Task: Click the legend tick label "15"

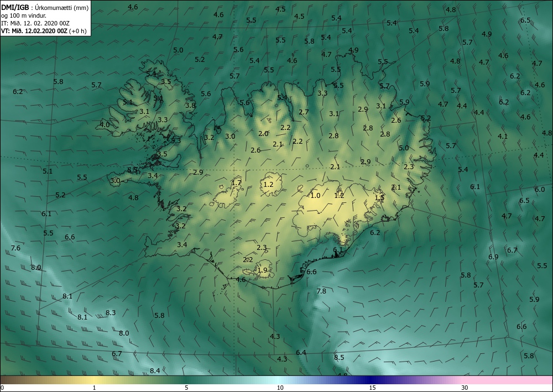Action: point(372,388)
